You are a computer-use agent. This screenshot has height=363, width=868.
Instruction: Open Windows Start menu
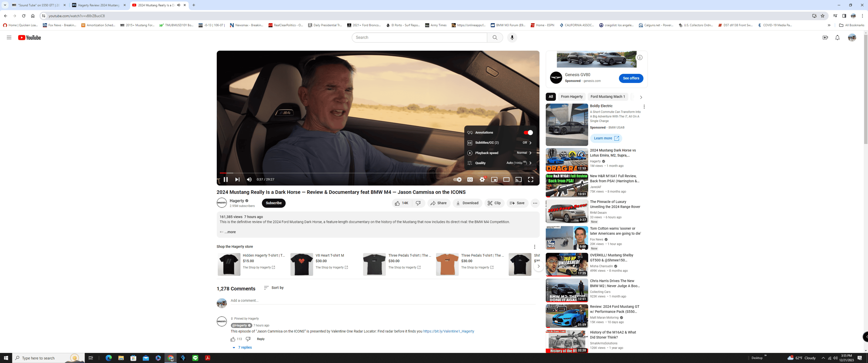tap(6, 358)
